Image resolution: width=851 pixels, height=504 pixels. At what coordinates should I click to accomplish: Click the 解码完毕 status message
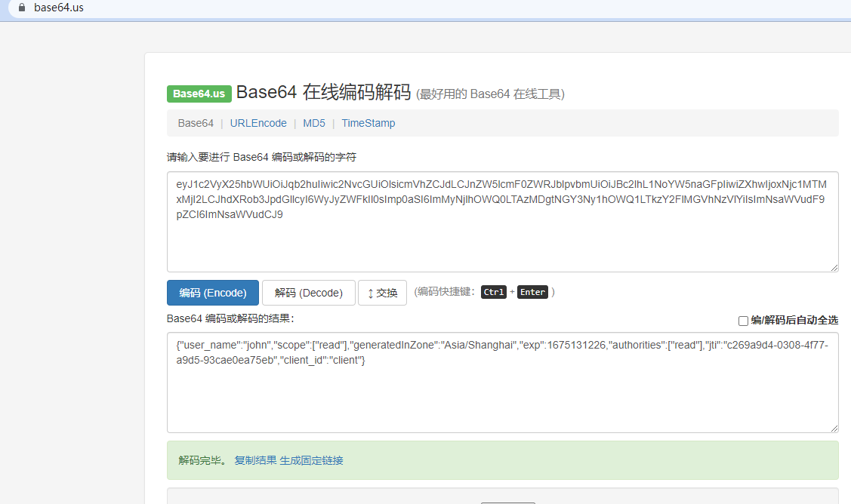(x=204, y=460)
